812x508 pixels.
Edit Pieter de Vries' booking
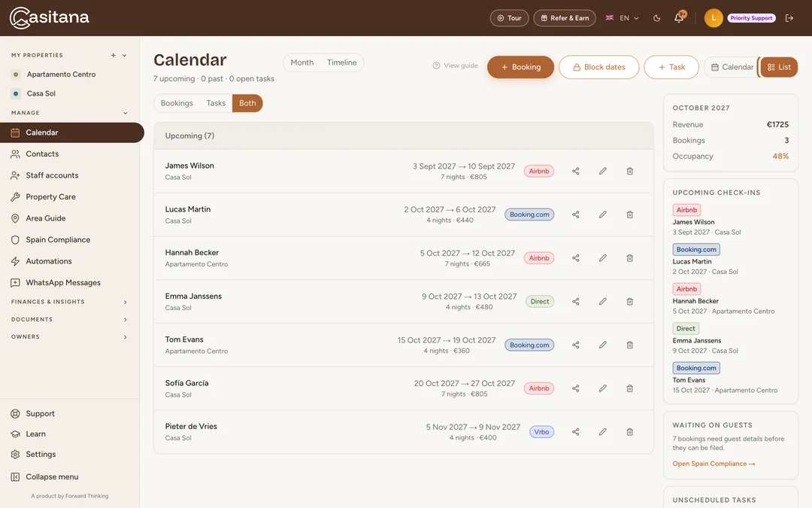(603, 432)
